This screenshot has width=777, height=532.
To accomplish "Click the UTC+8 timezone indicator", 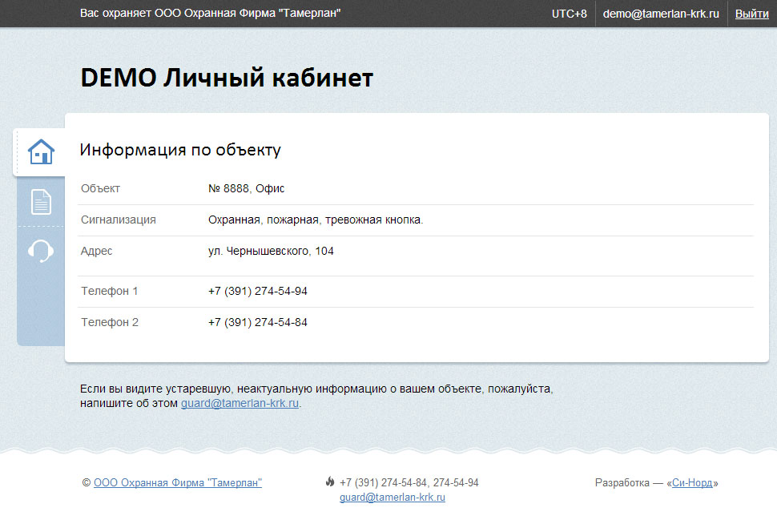I will [x=569, y=14].
